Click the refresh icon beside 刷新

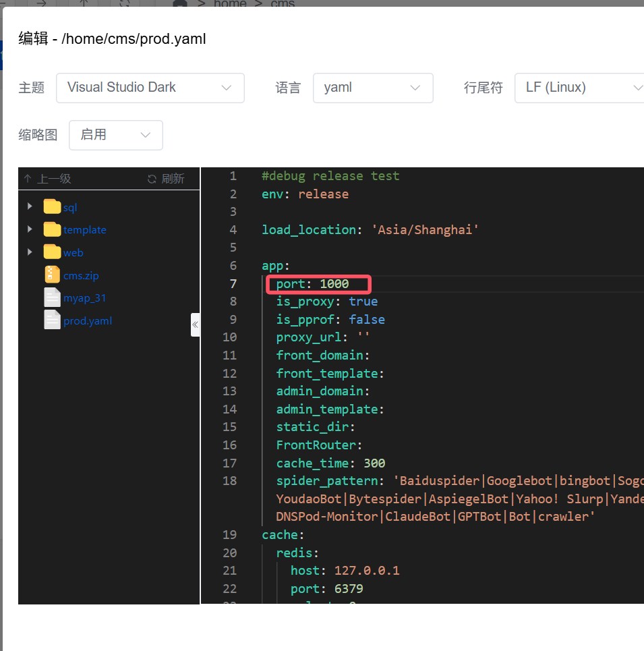tap(152, 179)
